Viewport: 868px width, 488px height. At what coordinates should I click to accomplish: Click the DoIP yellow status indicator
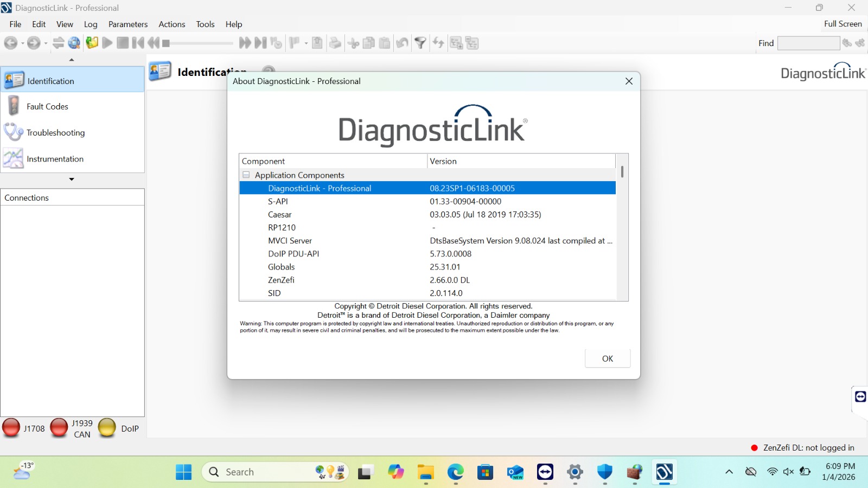pyautogui.click(x=107, y=428)
